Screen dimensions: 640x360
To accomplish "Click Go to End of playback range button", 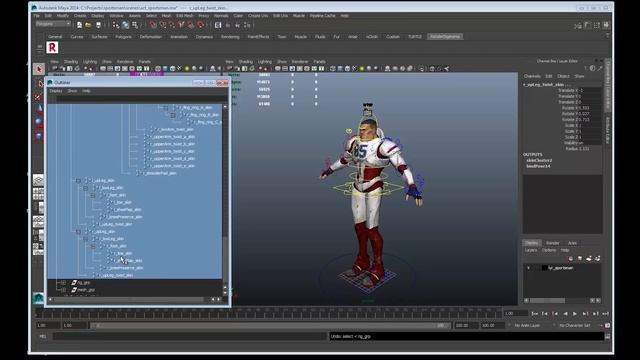I will click(x=606, y=313).
